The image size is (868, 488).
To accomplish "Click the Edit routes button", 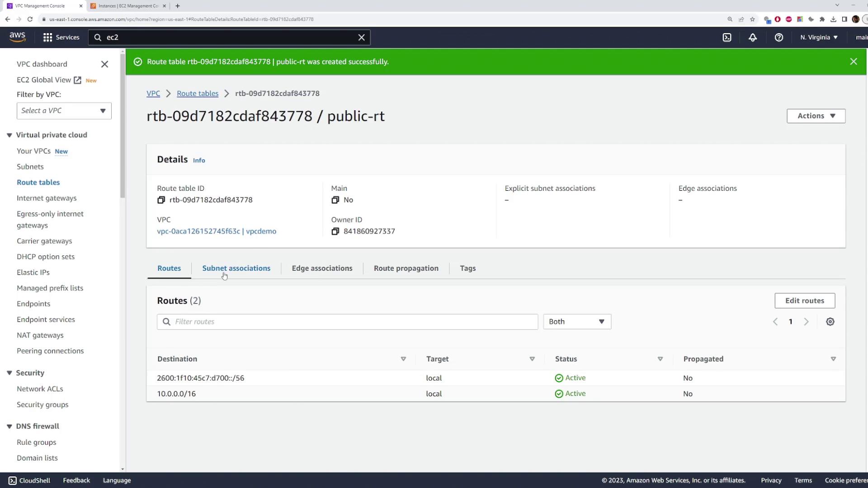I will (x=804, y=301).
